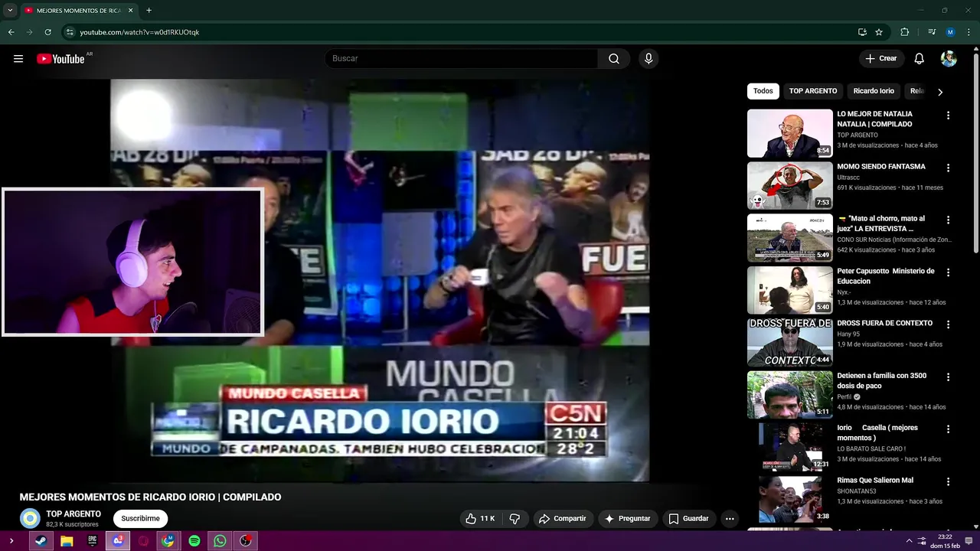
Task: Open the YouTube account avatar menu
Action: point(949,59)
